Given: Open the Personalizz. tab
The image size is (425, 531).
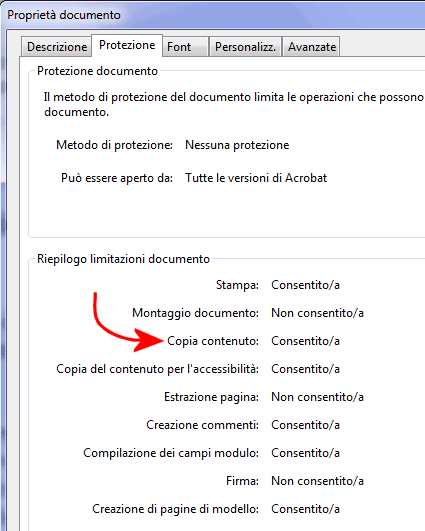Looking at the screenshot, I should tap(245, 47).
